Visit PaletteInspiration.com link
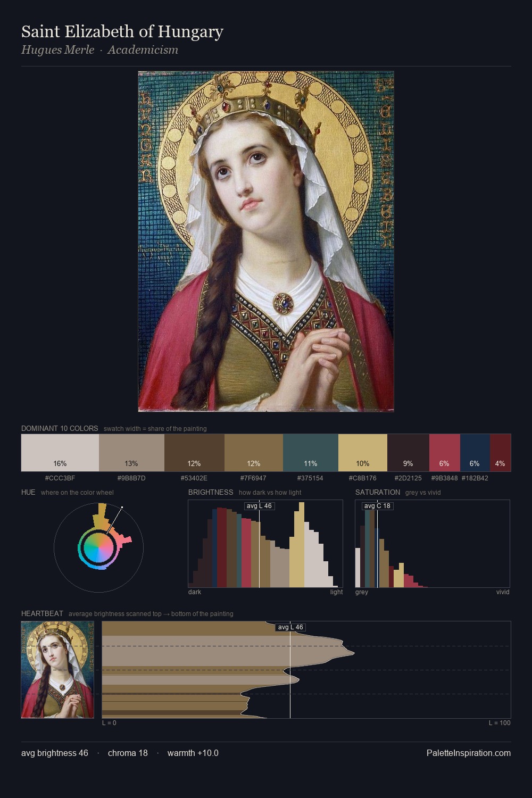532x798 pixels. [x=469, y=753]
